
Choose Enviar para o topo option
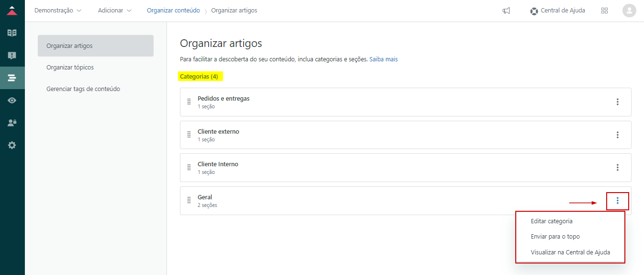pyautogui.click(x=555, y=237)
